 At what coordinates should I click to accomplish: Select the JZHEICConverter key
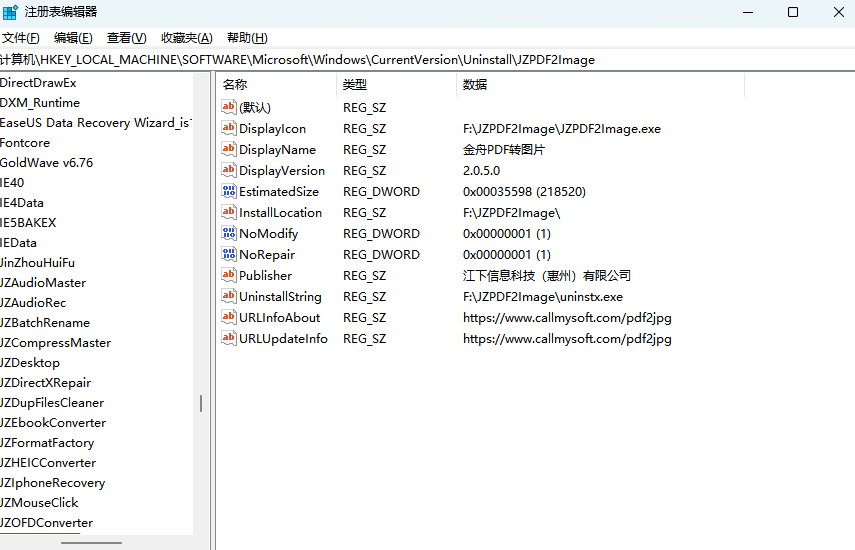[x=48, y=462]
